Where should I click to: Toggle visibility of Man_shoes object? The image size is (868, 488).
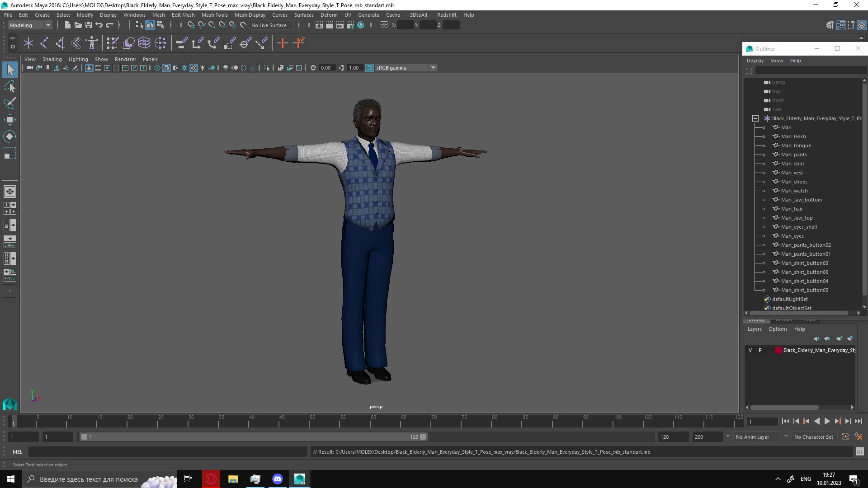[x=764, y=181]
